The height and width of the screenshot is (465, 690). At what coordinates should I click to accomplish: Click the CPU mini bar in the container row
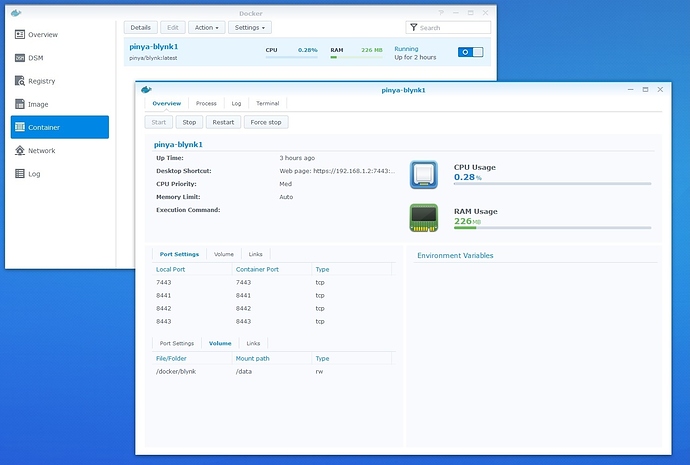[x=291, y=57]
